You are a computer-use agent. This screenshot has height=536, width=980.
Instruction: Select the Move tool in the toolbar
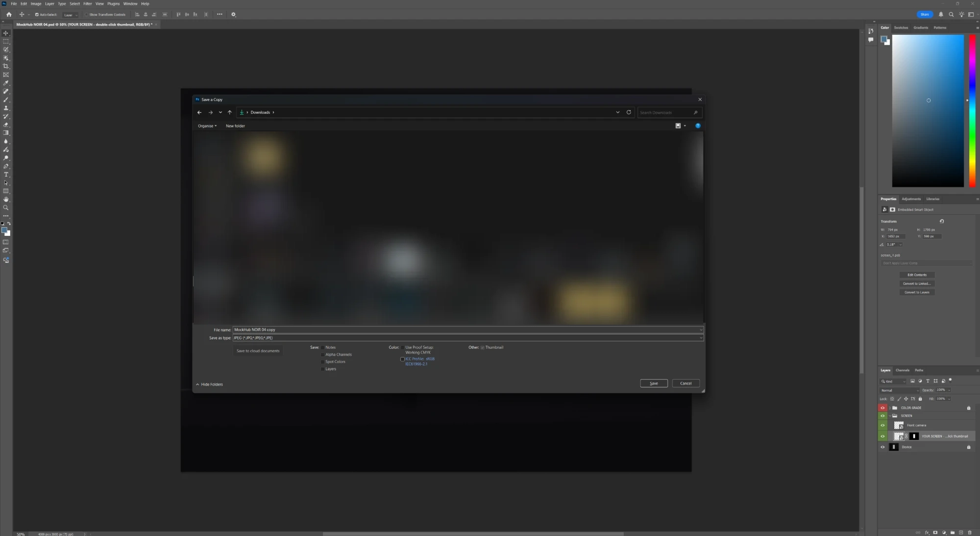pyautogui.click(x=6, y=33)
